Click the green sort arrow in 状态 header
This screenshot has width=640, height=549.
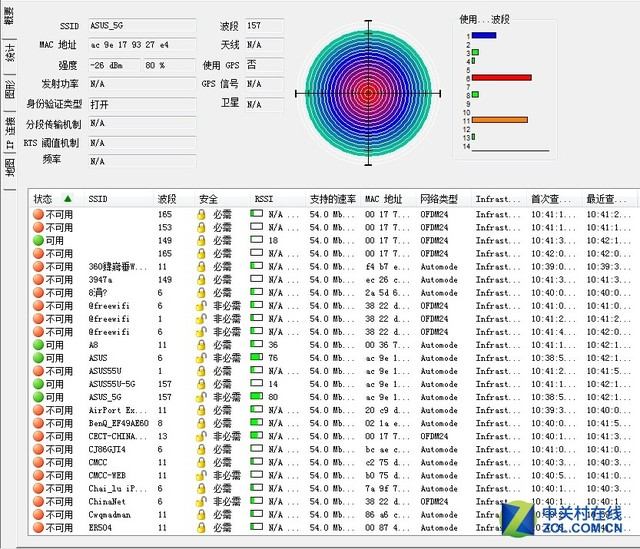pos(68,199)
